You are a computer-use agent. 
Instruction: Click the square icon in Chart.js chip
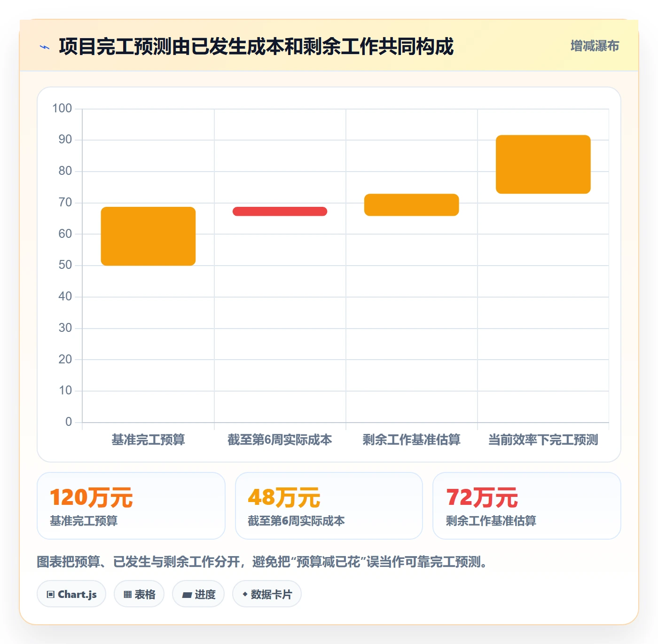pos(51,595)
